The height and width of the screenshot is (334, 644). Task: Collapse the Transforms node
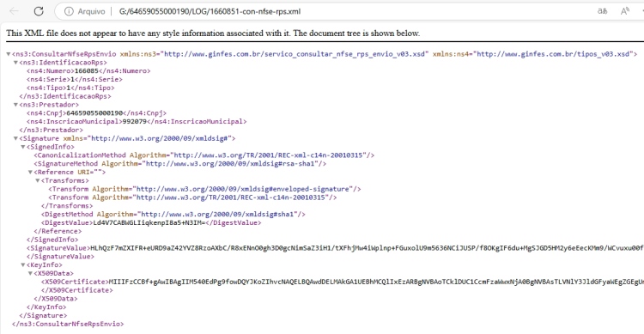tap(38, 181)
